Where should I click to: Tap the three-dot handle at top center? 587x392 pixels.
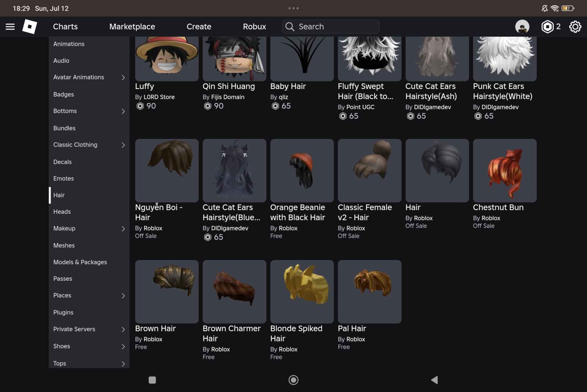293,8
